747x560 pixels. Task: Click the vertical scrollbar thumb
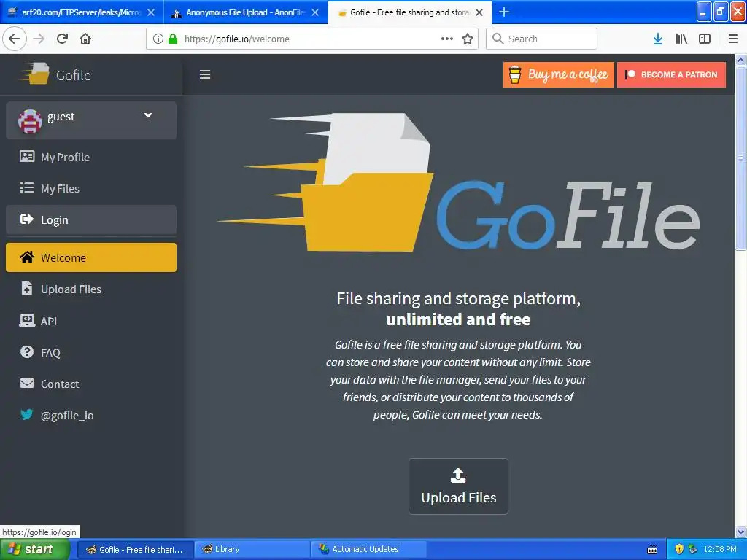coord(740,158)
